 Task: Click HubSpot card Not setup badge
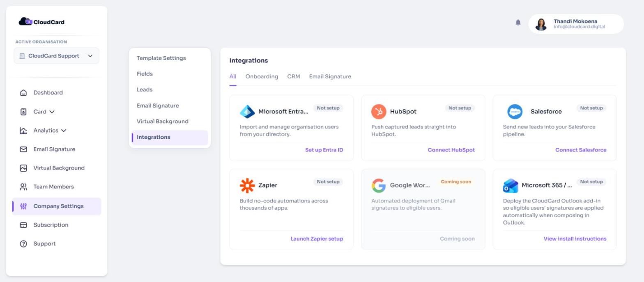[460, 108]
